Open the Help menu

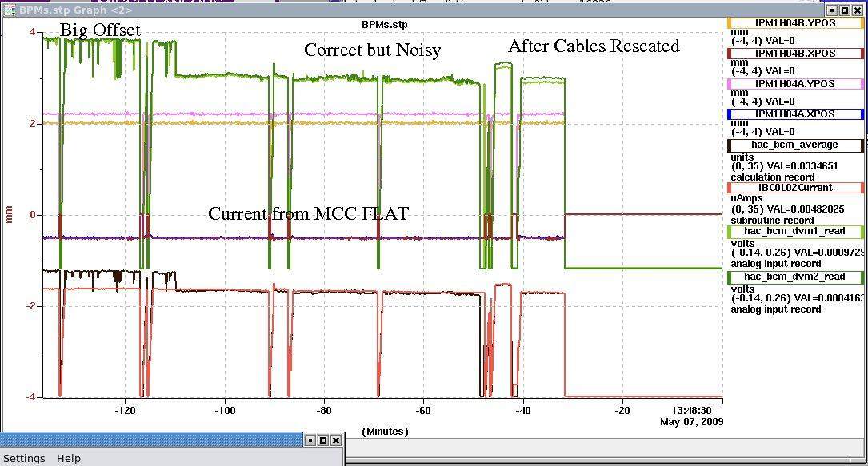click(69, 458)
